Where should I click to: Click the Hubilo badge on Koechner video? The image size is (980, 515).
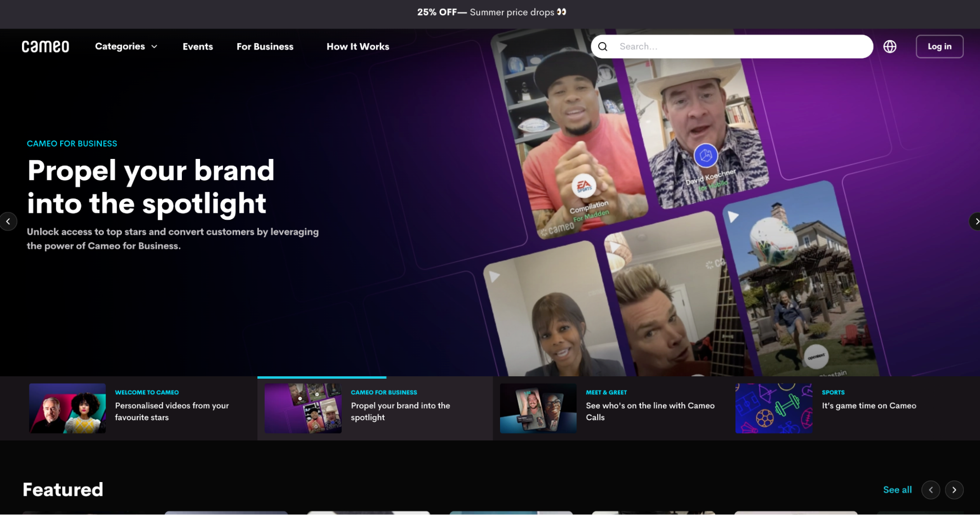point(706,156)
